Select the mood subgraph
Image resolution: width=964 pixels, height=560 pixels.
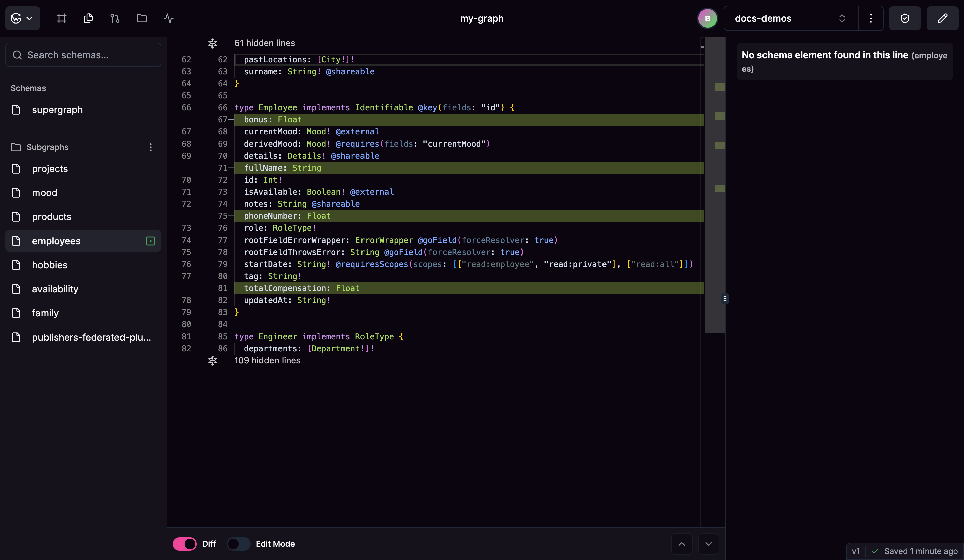click(x=83, y=193)
